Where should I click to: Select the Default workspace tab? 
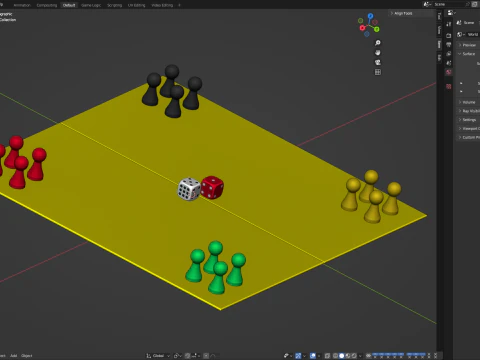(x=69, y=5)
